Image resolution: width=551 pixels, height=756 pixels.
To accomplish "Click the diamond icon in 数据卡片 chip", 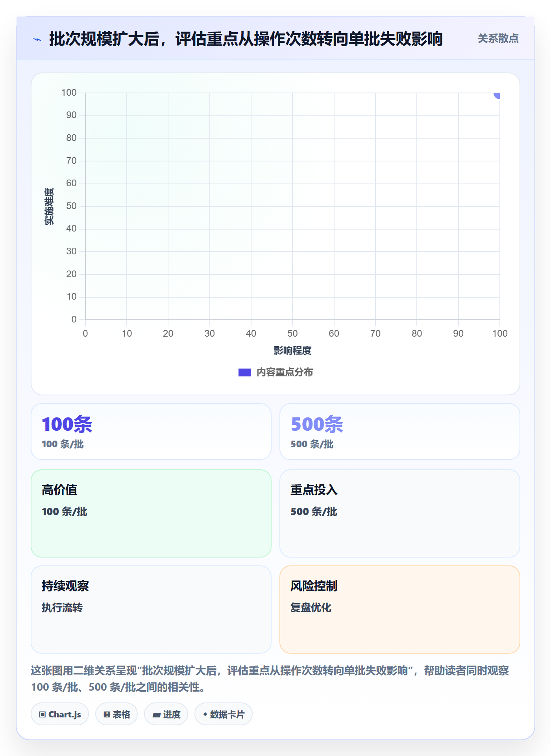I will [205, 714].
